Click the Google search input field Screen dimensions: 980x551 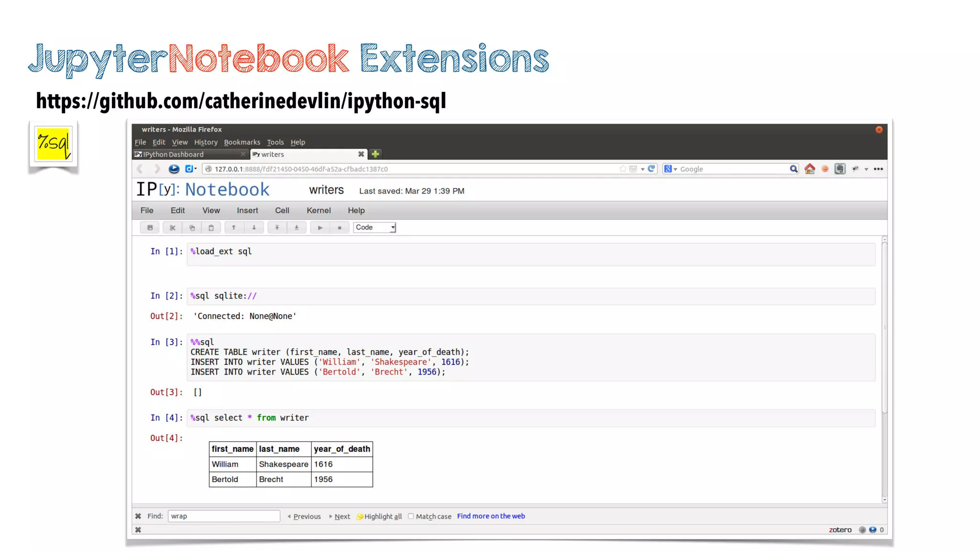tap(734, 169)
